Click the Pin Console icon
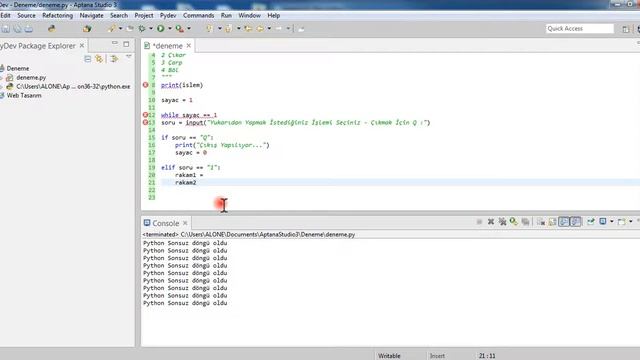640x360 pixels. [591, 222]
